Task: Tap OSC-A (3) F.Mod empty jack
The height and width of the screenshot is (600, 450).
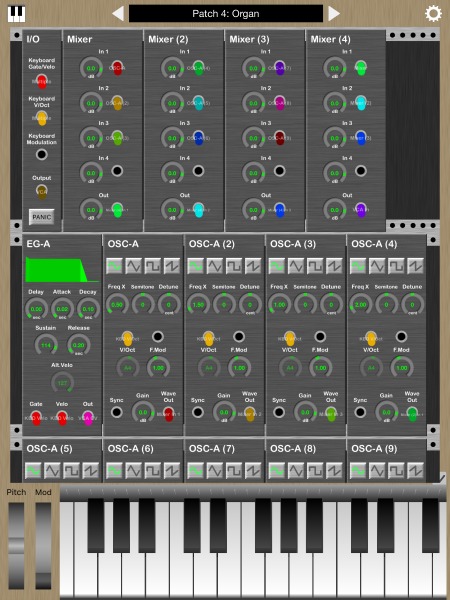Action: pos(320,336)
